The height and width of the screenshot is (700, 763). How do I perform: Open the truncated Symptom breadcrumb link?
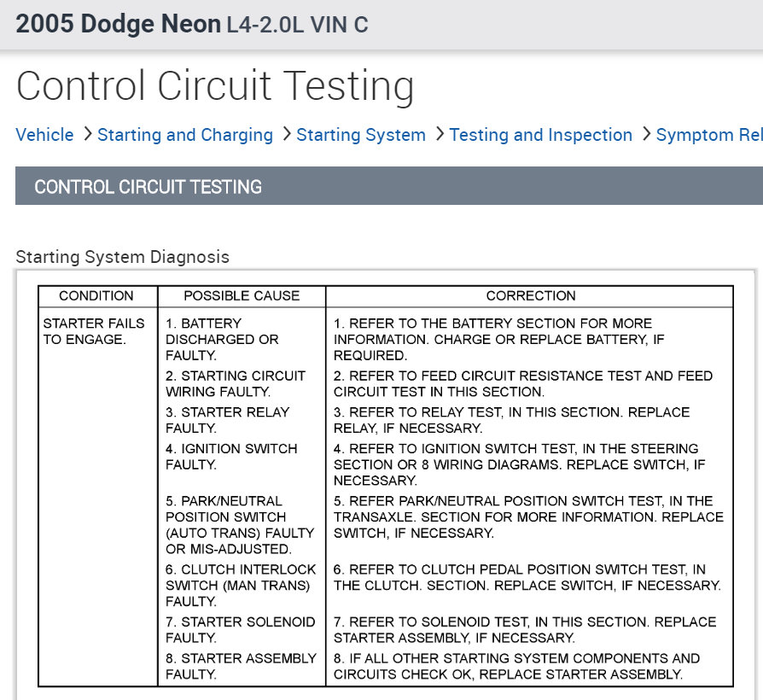(x=708, y=135)
